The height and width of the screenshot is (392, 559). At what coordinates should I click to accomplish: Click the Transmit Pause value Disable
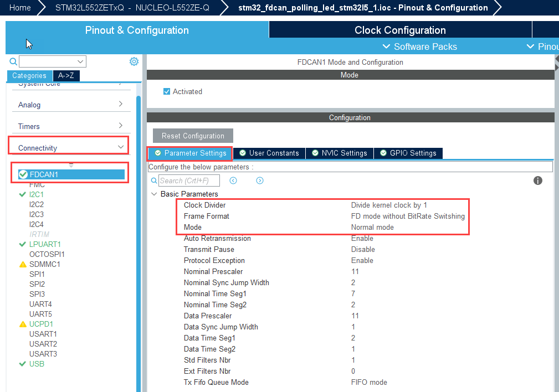363,250
